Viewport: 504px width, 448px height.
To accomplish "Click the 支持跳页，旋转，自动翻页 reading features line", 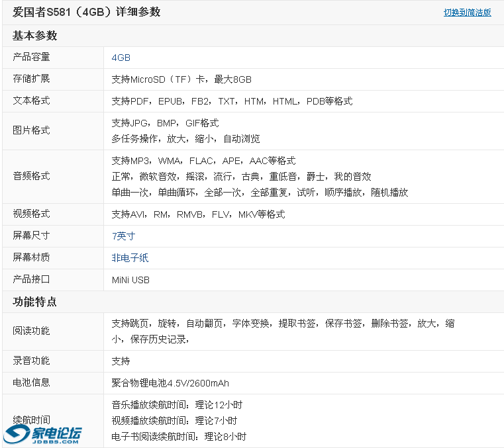I will pyautogui.click(x=283, y=324).
